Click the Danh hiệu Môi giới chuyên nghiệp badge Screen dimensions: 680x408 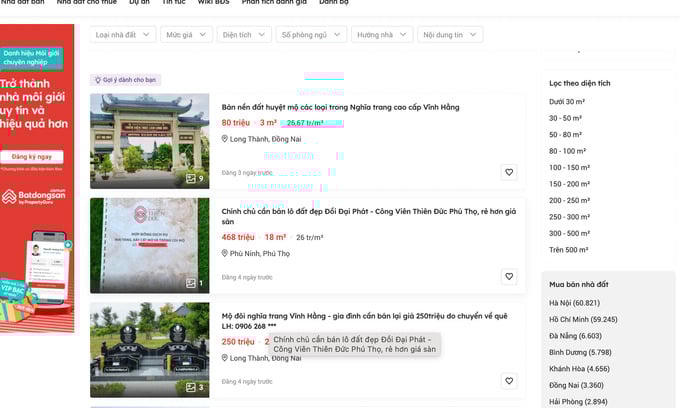[32, 58]
